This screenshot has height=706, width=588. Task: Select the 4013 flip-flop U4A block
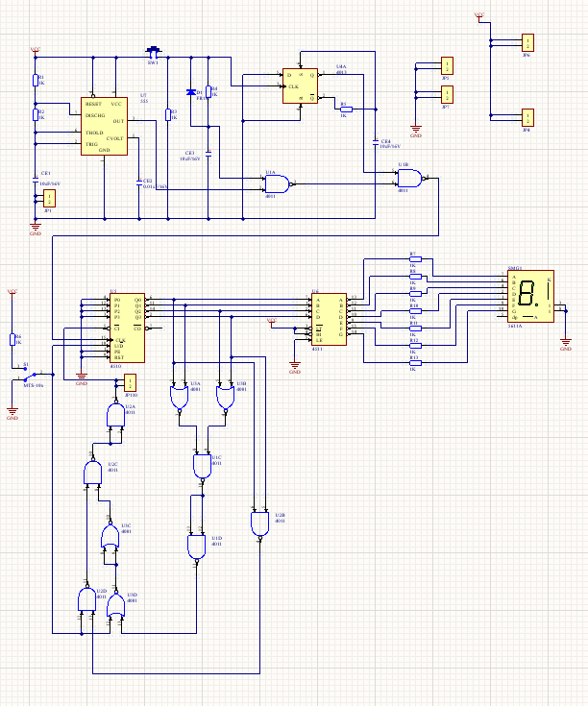(x=301, y=86)
